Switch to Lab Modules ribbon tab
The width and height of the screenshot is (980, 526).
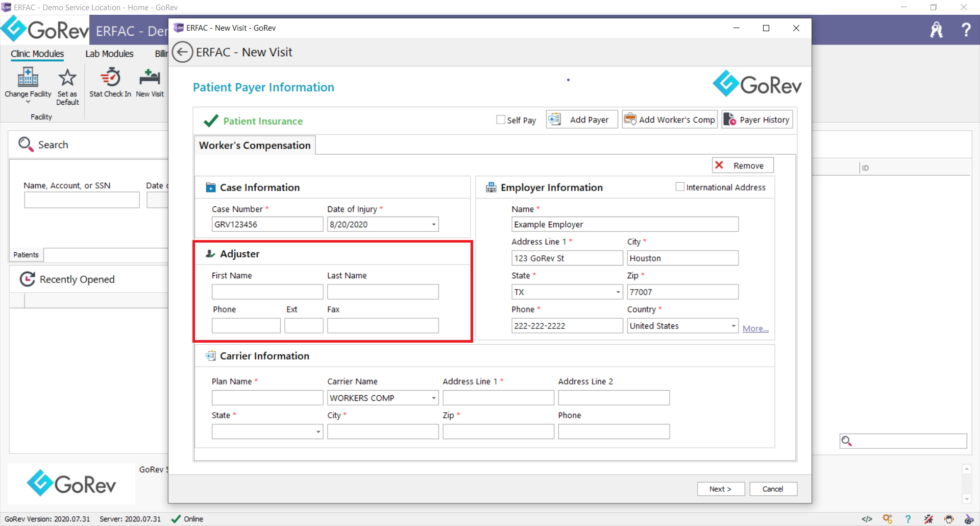tap(109, 54)
